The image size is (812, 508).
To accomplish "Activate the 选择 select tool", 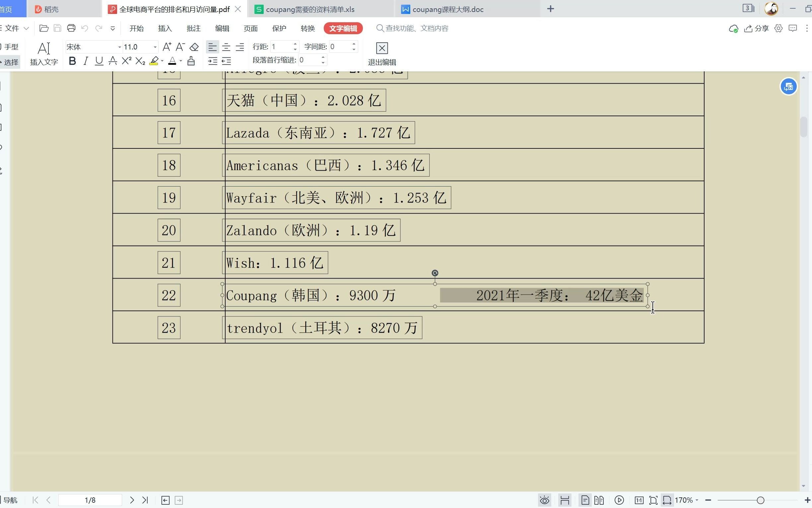I will (9, 62).
